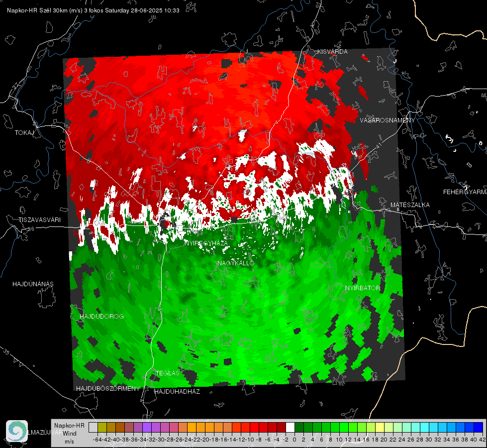Viewport: 487px width, 448px height.
Task: Click road number 35 label
Action: 6,352
